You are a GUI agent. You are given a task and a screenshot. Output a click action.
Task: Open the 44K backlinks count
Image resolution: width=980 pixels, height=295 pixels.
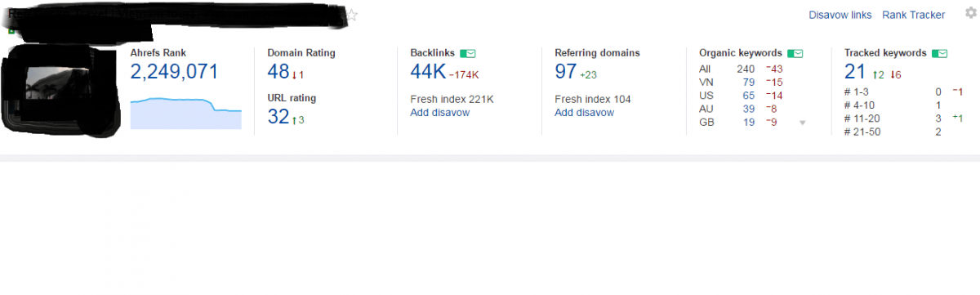coord(427,72)
